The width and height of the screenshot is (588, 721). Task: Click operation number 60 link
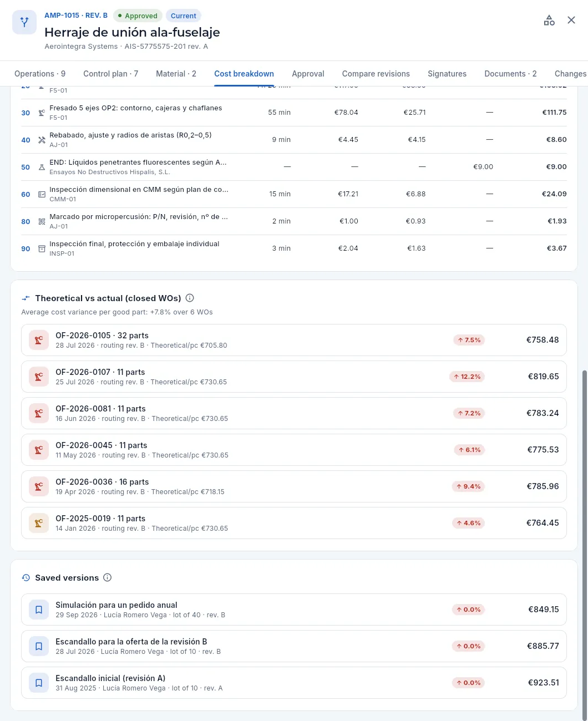26,194
